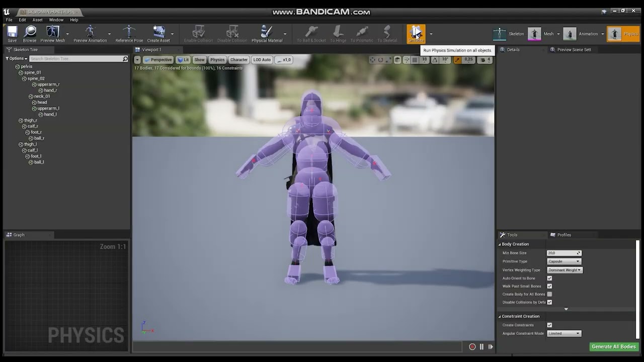Open the viewport Character menu button

[239, 60]
